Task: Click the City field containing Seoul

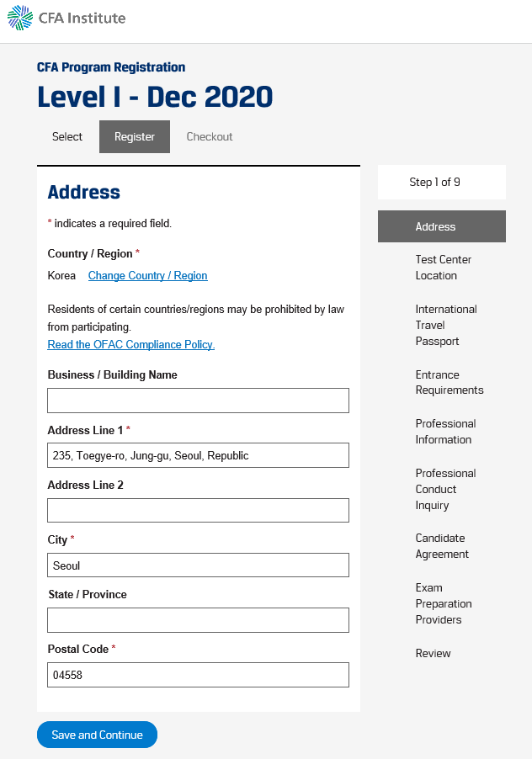Action: [x=198, y=565]
